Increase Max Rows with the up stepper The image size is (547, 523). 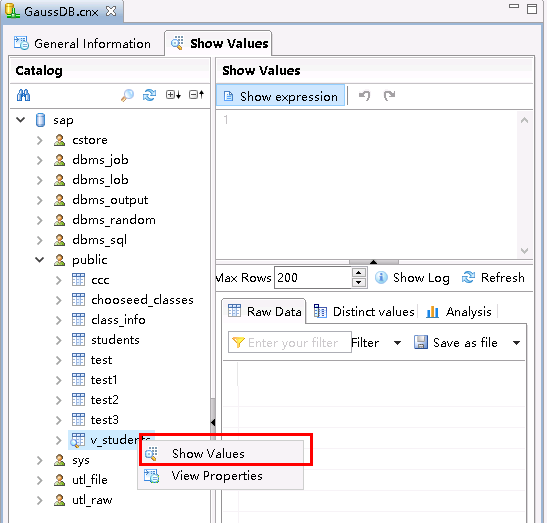pyautogui.click(x=359, y=272)
